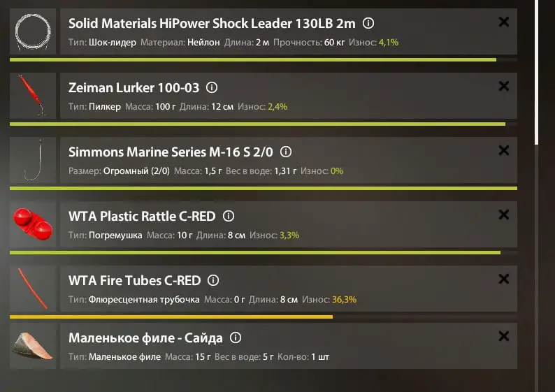
Task: Select the red fluorescent tube thumbnail
Action: (x=33, y=289)
